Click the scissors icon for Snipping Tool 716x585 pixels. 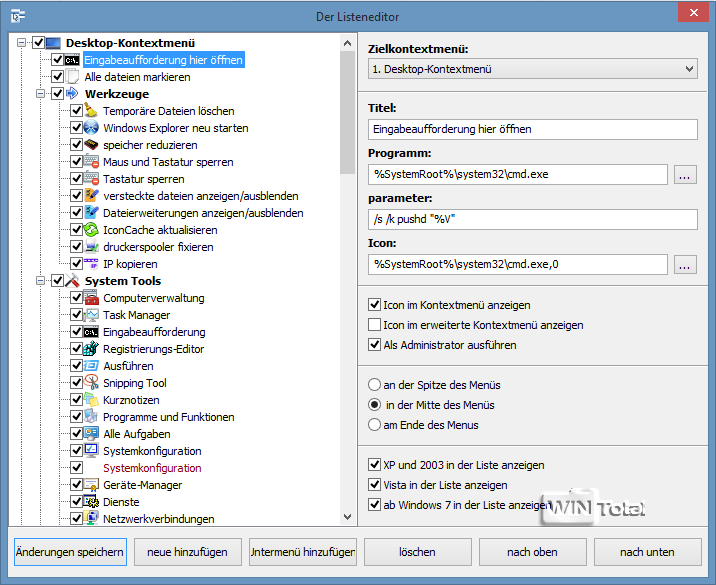[91, 383]
